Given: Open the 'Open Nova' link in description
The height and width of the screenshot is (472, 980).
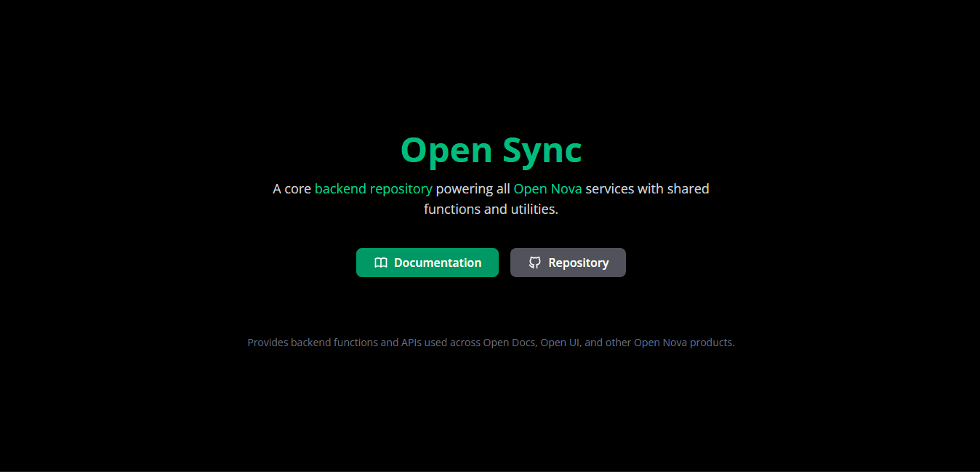Looking at the screenshot, I should [x=547, y=188].
